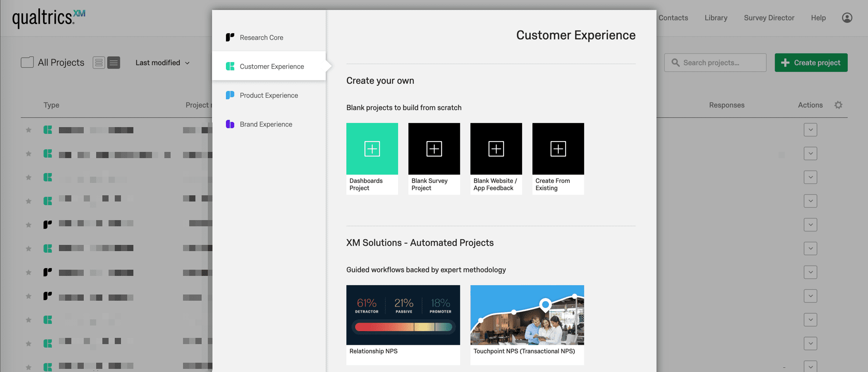Open the Last modified sort dropdown
The width and height of the screenshot is (868, 372).
point(162,63)
